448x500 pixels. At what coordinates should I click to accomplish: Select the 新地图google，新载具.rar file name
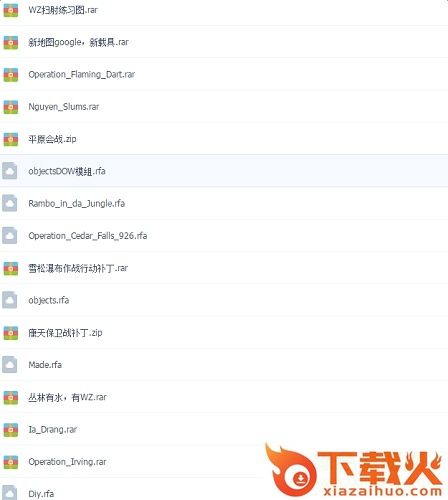coord(78,42)
